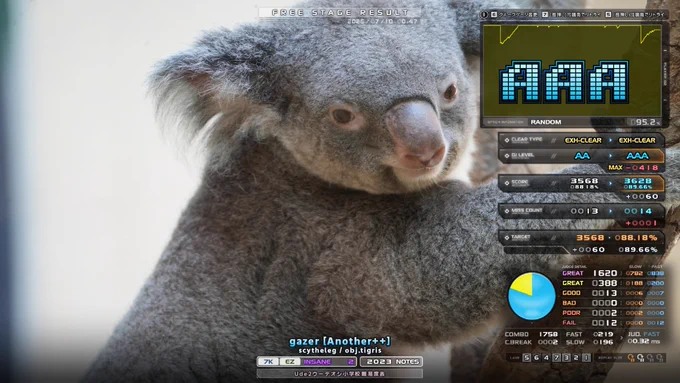Click the MISS COUNT row label
The image size is (680, 383).
click(527, 210)
